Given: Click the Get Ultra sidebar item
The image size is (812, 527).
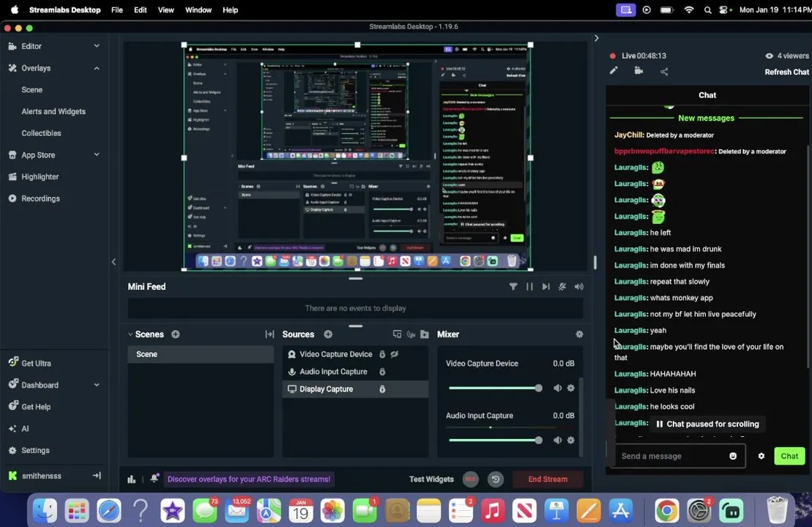Looking at the screenshot, I should point(36,363).
